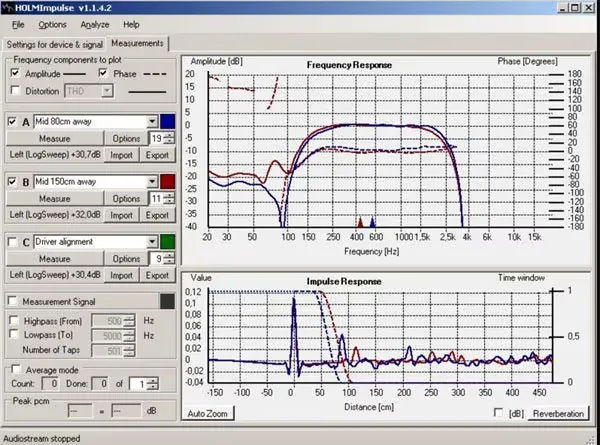Image resolution: width=600 pixels, height=445 pixels.
Task: Open the Analyze menu
Action: coord(95,25)
